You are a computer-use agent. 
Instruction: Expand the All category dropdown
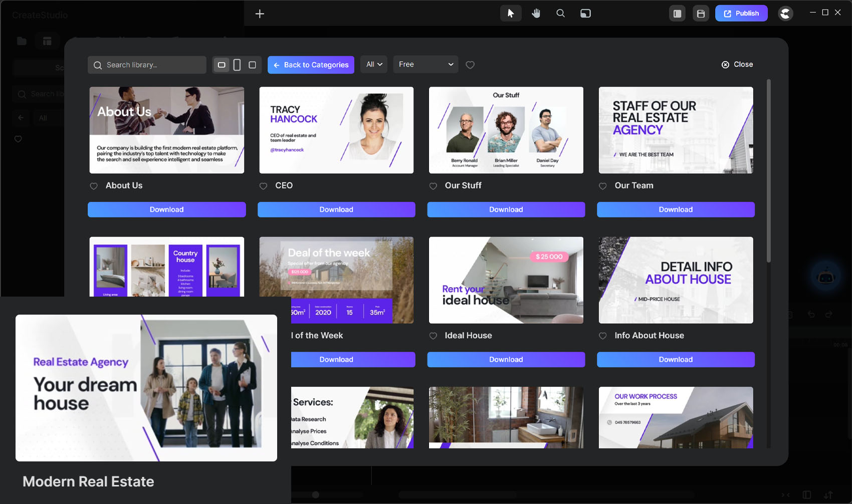(374, 65)
